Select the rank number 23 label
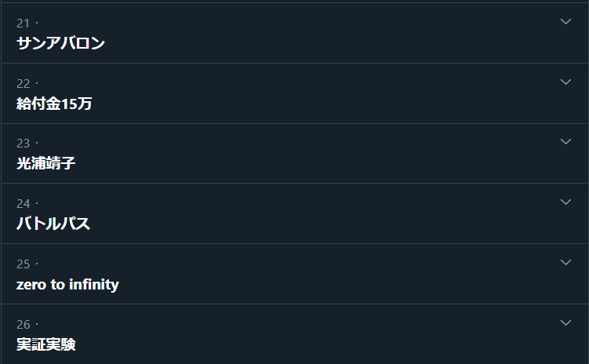This screenshot has width=589, height=364. coord(23,144)
